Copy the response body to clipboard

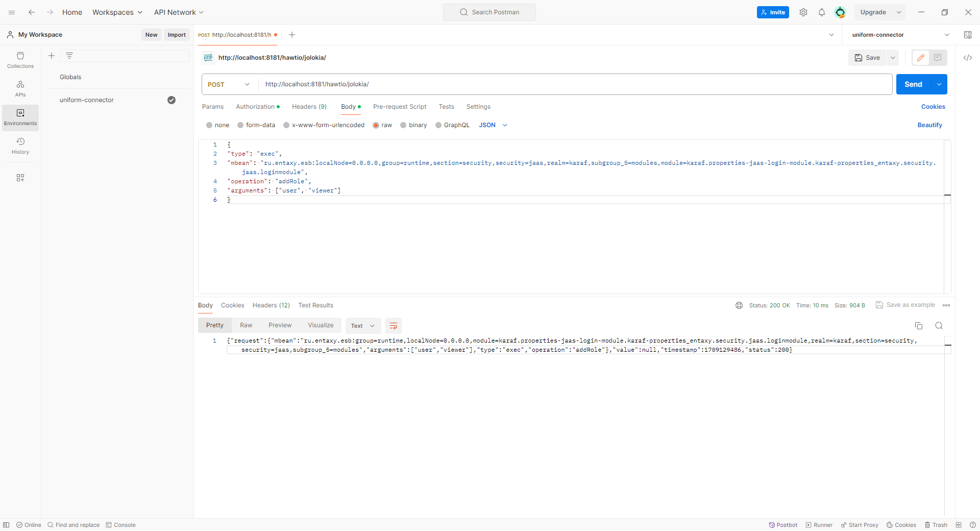pos(918,326)
